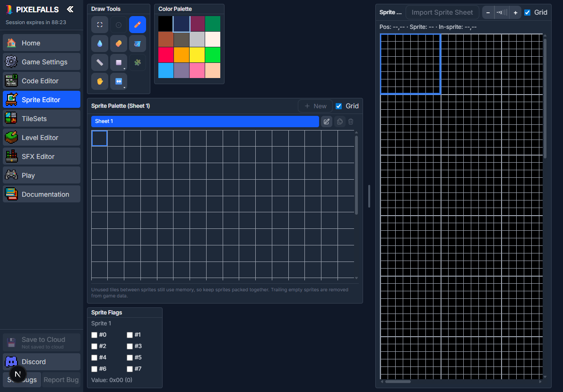Go to Home in the sidebar

click(42, 43)
